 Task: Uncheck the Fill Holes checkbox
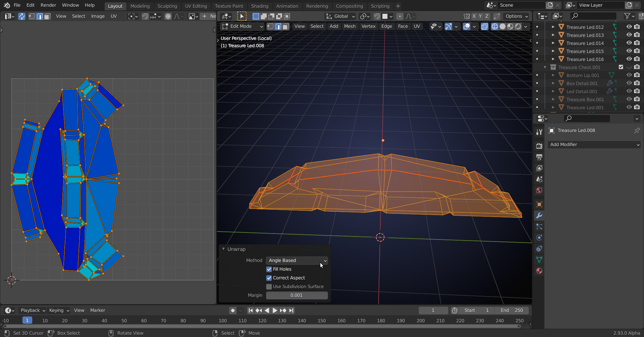pos(269,269)
